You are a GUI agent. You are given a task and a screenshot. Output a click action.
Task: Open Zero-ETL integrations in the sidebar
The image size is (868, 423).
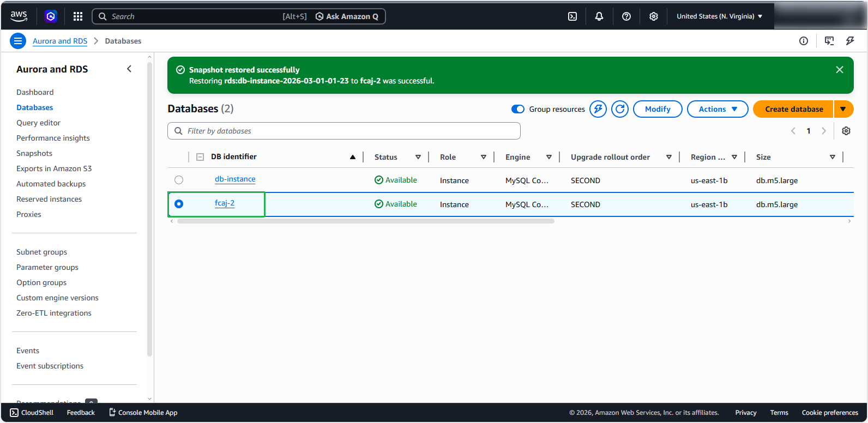[54, 313]
